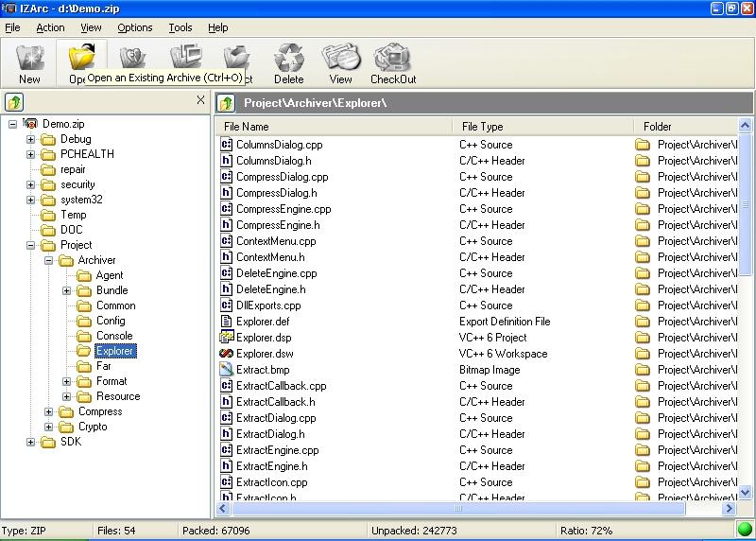
Task: Click the DOC folder icon in tree
Action: [48, 230]
